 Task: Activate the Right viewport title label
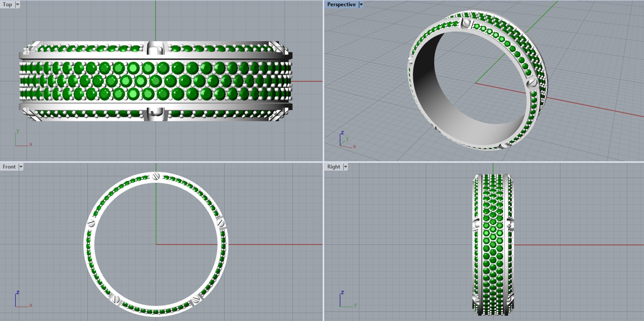(x=333, y=167)
